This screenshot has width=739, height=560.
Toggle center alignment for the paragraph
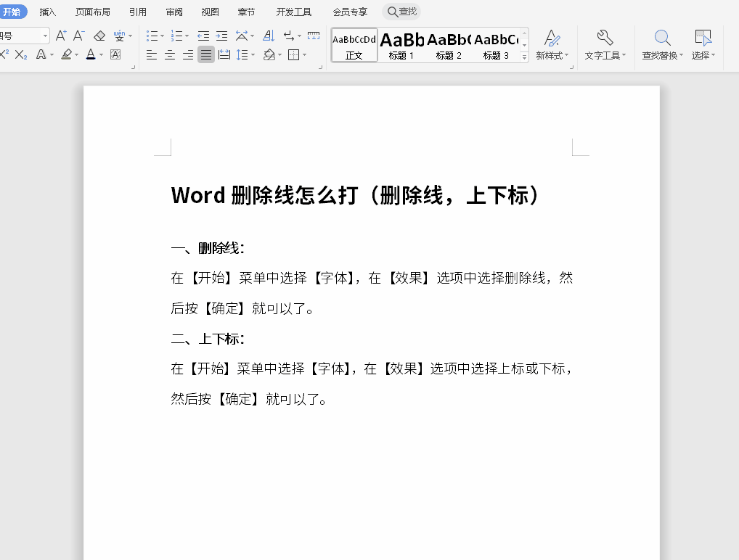(170, 54)
